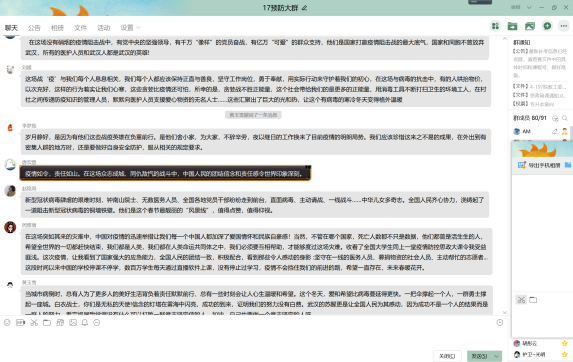Viewport: 573px width, 362px height.
Task: Click the 关闭 button below input
Action: coord(447,356)
